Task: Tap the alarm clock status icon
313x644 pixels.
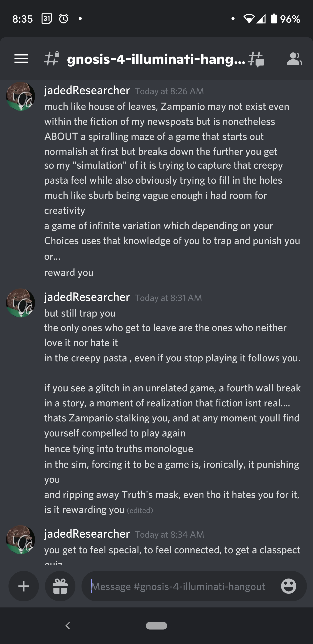Action: pos(63,18)
